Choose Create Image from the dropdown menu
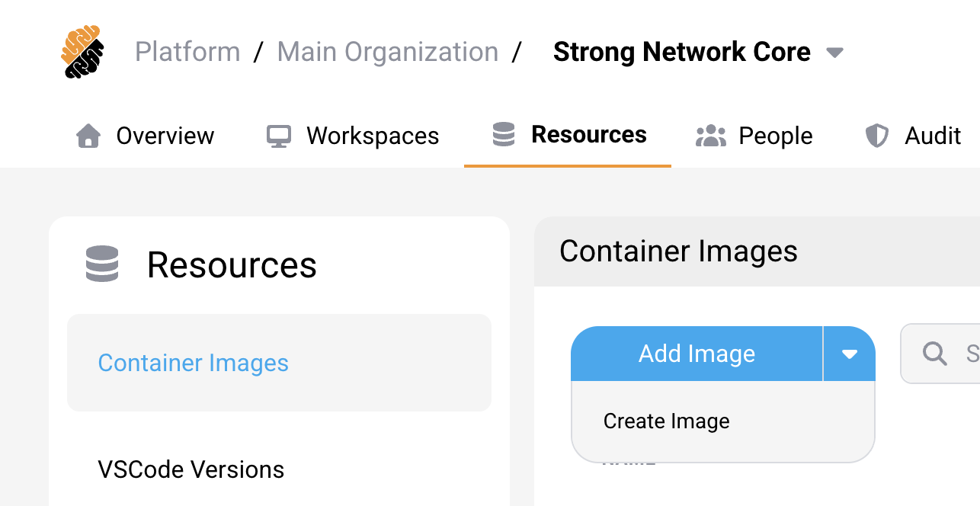This screenshot has height=506, width=980. 723,421
